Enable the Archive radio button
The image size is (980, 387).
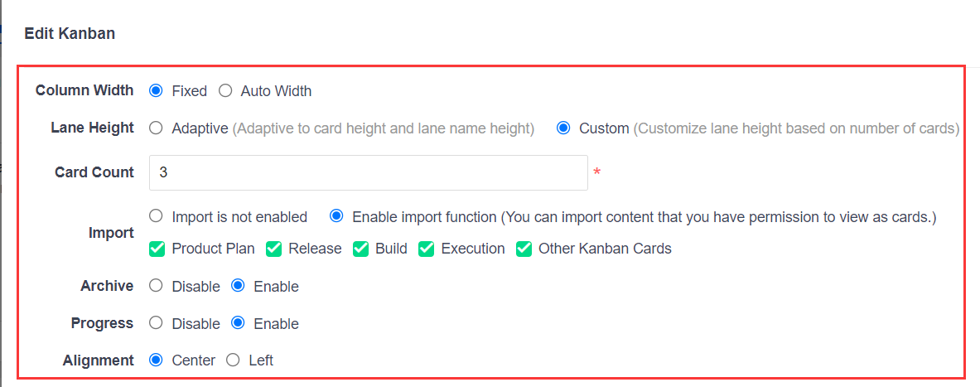pos(238,286)
